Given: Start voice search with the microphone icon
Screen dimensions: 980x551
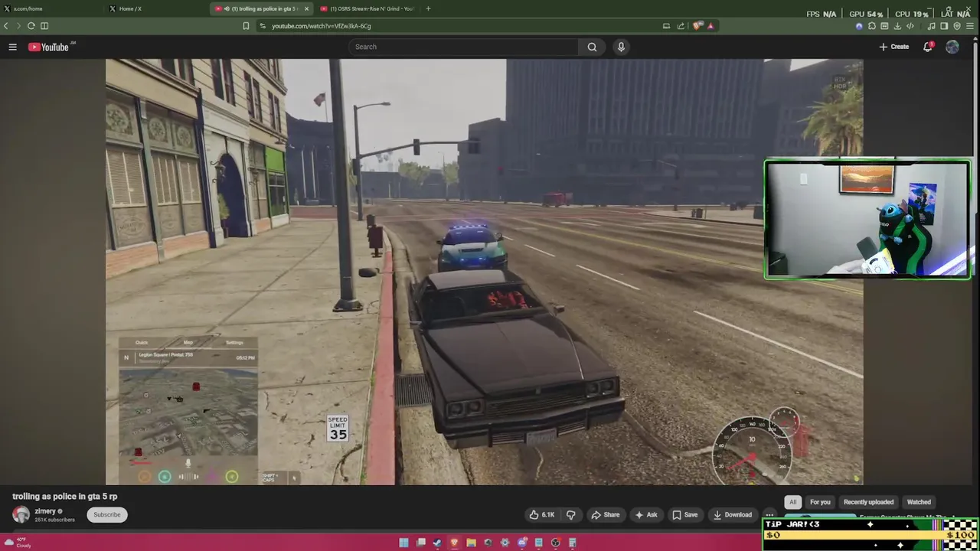Looking at the screenshot, I should point(621,47).
